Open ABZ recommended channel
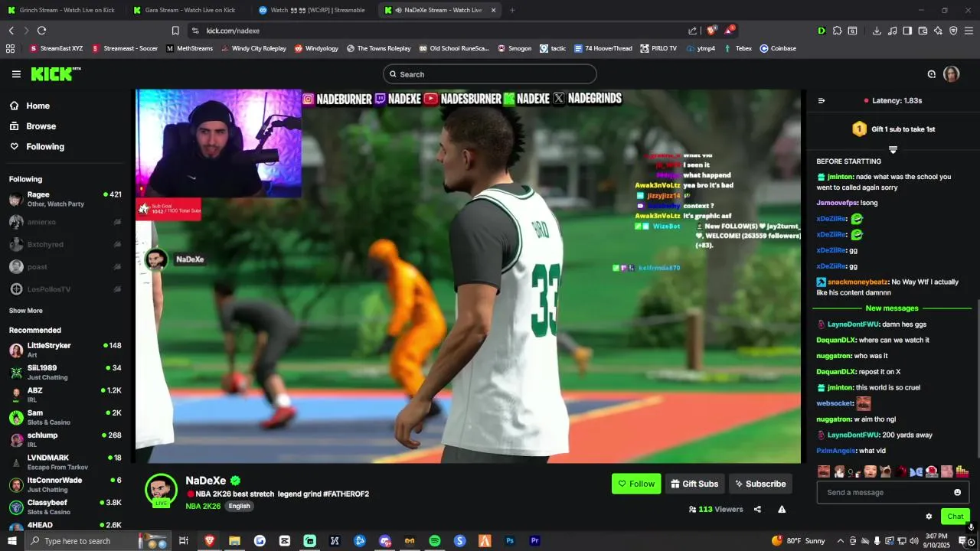This screenshot has height=551, width=980. [65, 395]
